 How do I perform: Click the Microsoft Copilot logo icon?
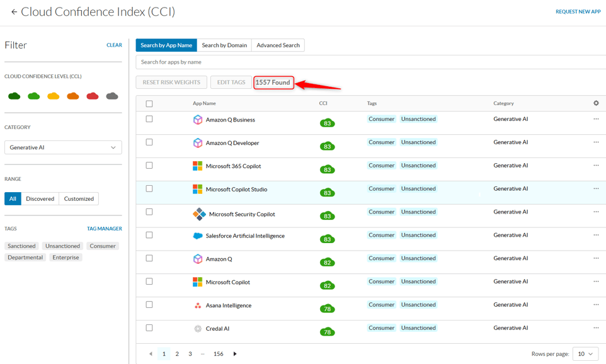[x=198, y=282]
